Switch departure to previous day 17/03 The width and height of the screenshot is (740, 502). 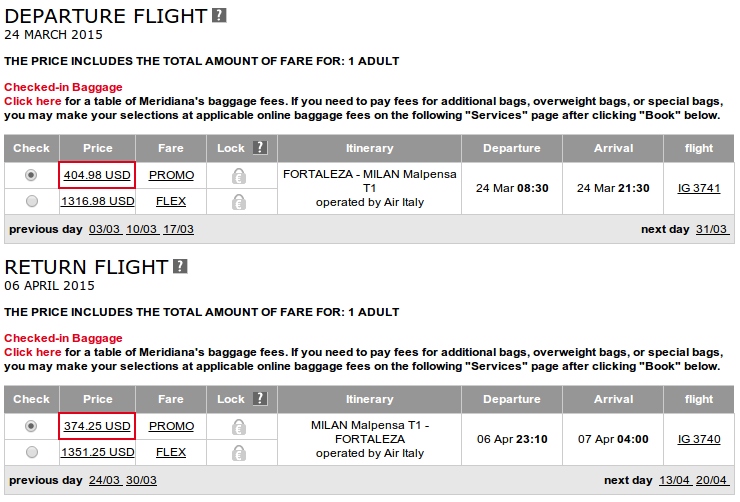pos(178,229)
